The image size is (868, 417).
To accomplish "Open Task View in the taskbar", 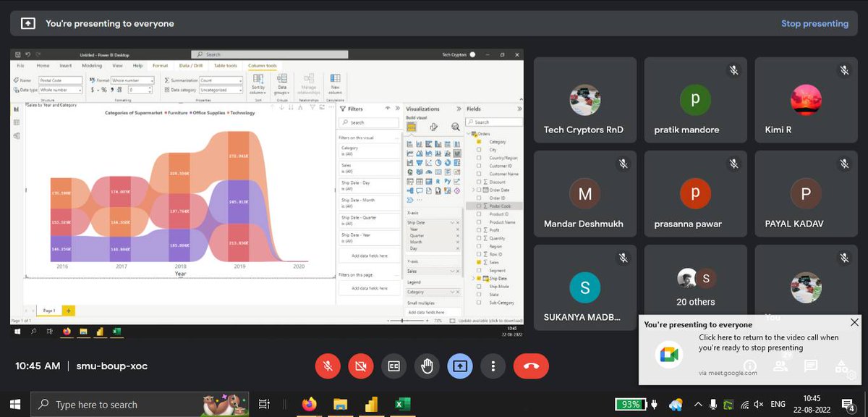I will pos(264,404).
